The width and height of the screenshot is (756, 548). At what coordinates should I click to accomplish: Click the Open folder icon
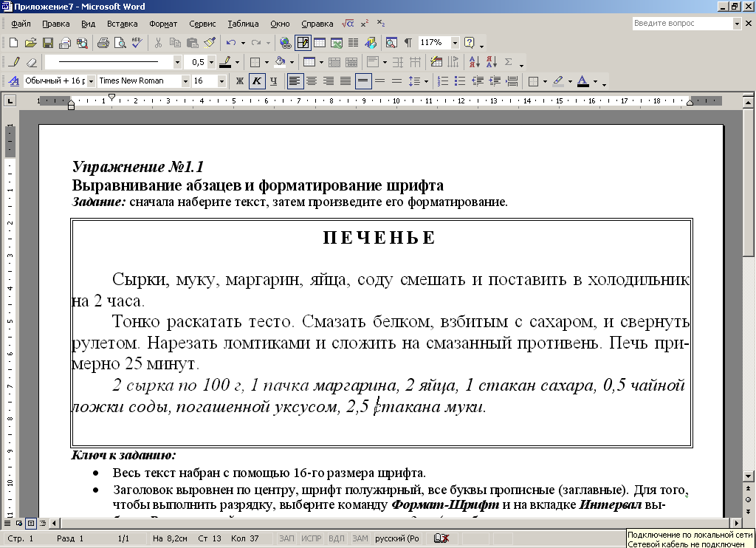30,43
